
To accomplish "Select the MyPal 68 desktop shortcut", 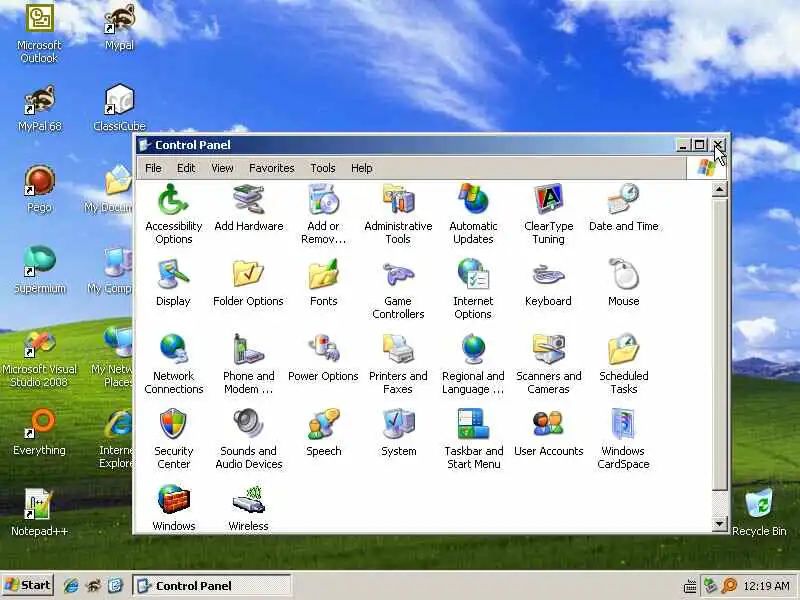I will (x=39, y=108).
